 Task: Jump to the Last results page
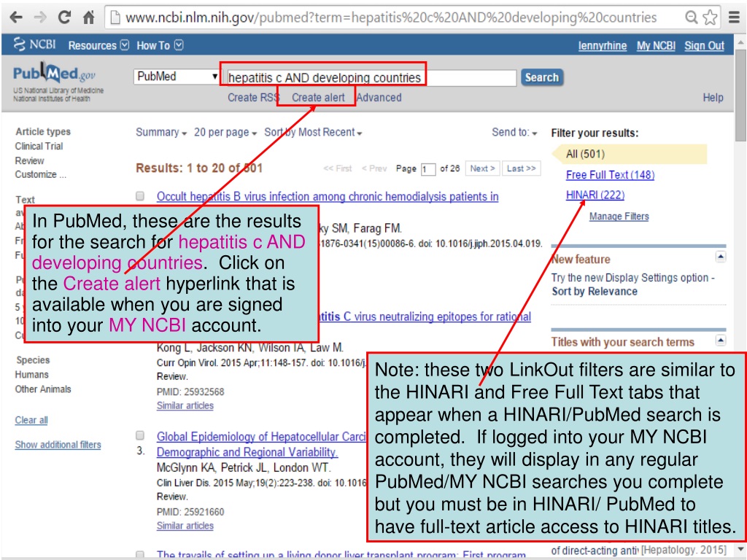[x=521, y=168]
